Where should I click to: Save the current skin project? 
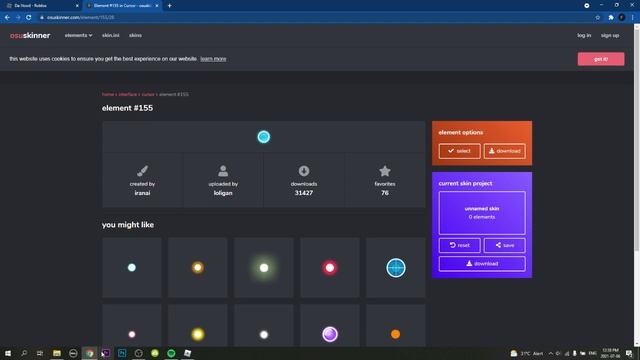[504, 245]
